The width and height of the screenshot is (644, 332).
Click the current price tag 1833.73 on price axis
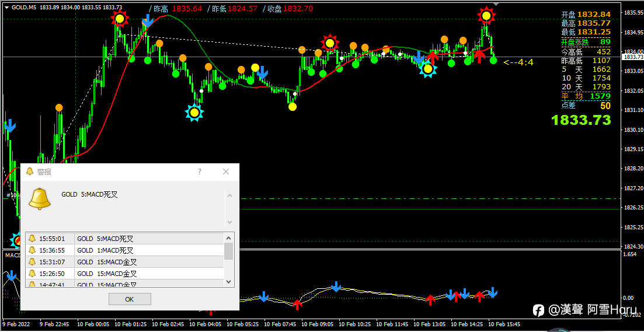point(632,57)
